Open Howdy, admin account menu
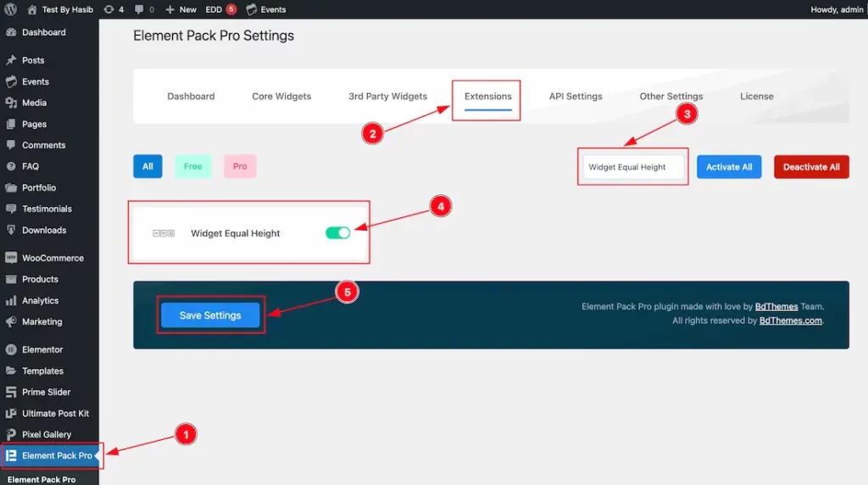868x485 pixels. (x=837, y=9)
